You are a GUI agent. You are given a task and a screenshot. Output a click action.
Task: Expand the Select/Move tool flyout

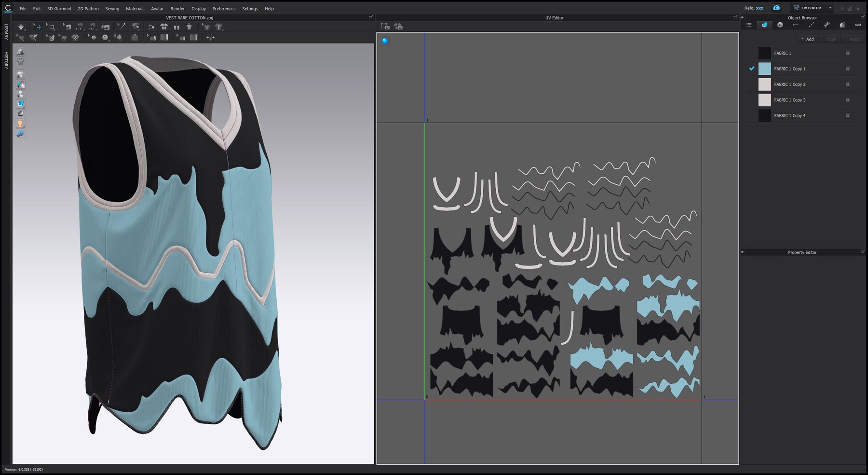point(43,30)
